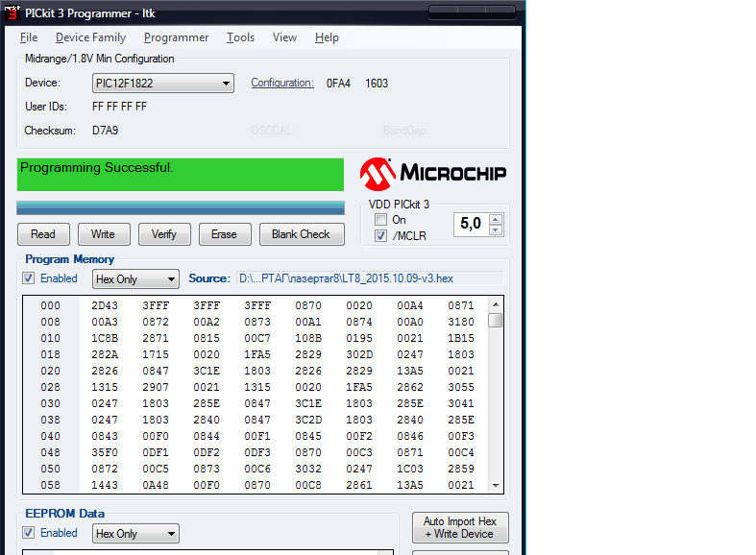Click memory cell 282A in row 018
756x555 pixels.
[105, 354]
